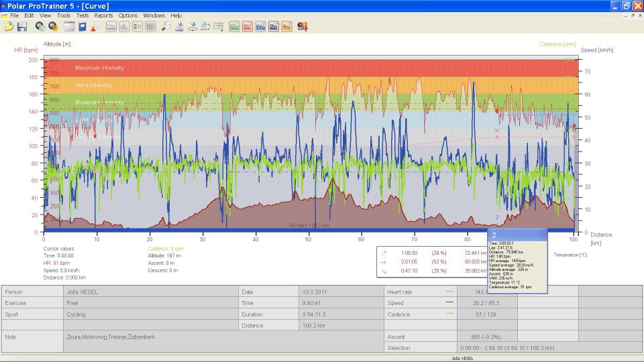Open the View menu
The image size is (644, 362).
45,15
